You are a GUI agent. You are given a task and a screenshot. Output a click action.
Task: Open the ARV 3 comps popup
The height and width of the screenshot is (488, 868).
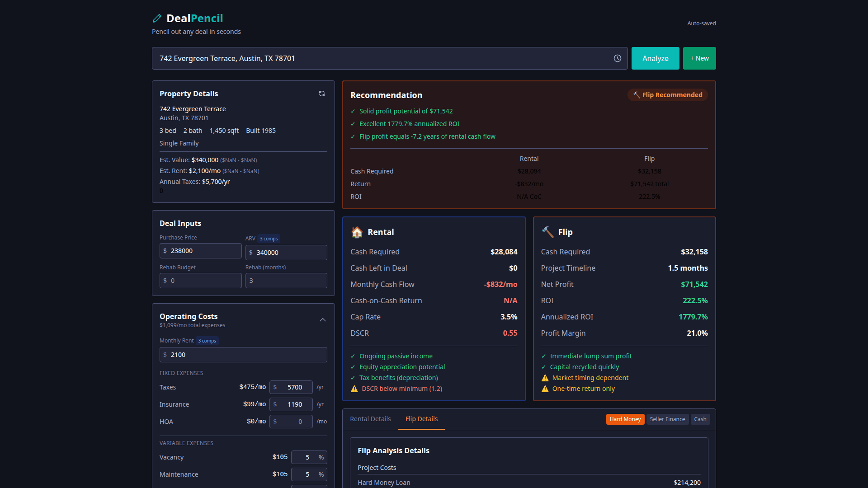coord(269,238)
